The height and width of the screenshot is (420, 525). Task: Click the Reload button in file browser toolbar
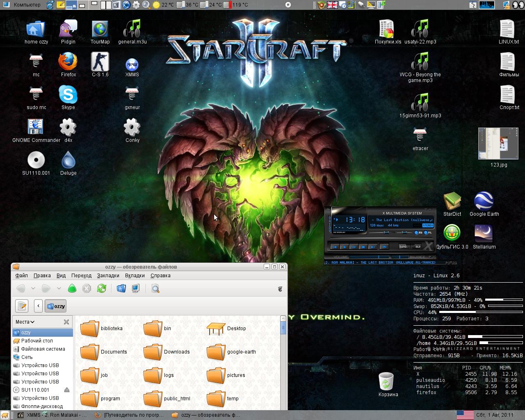pyautogui.click(x=102, y=288)
